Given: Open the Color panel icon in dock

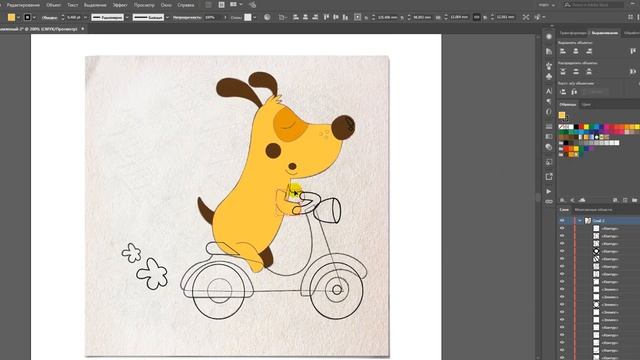Looking at the screenshot, I should coord(549,37).
